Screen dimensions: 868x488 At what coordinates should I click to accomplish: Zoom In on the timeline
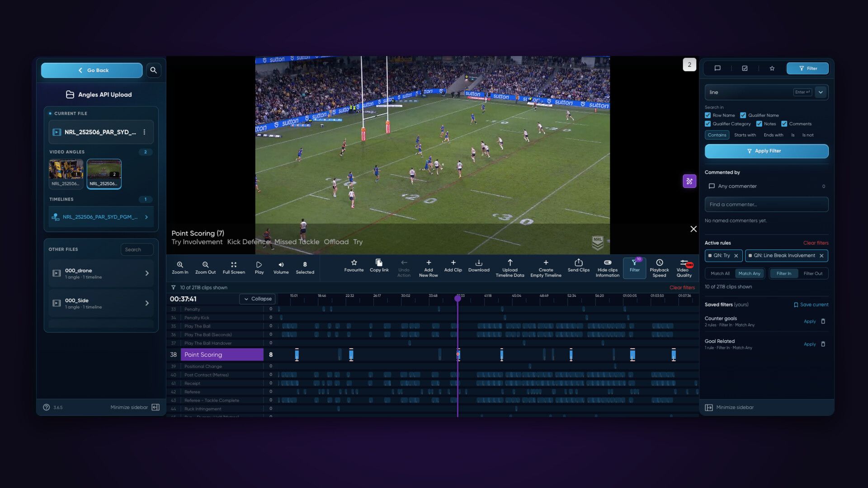pyautogui.click(x=180, y=267)
